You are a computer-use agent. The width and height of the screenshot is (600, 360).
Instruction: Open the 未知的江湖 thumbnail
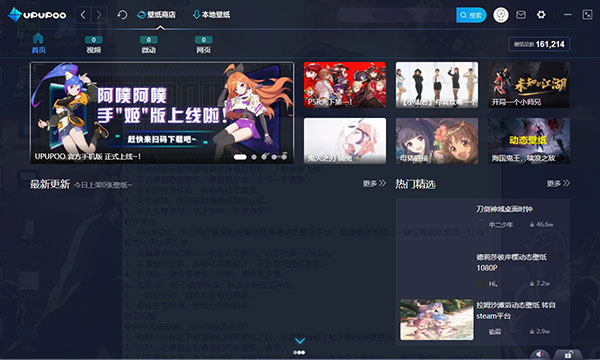[x=529, y=85]
